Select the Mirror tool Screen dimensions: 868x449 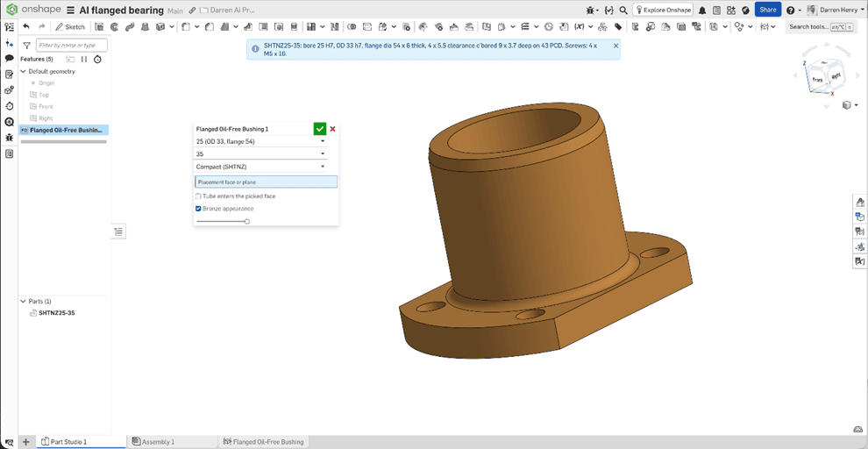pos(334,26)
